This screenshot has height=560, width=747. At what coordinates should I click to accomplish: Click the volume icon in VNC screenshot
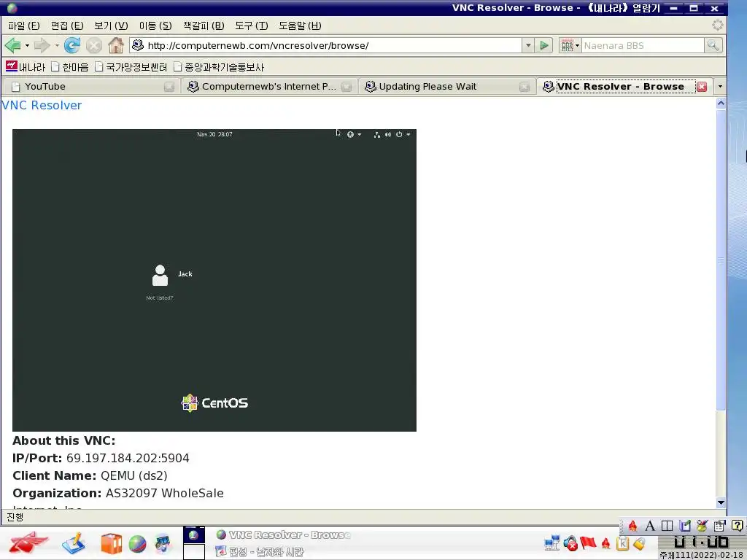[x=388, y=135]
